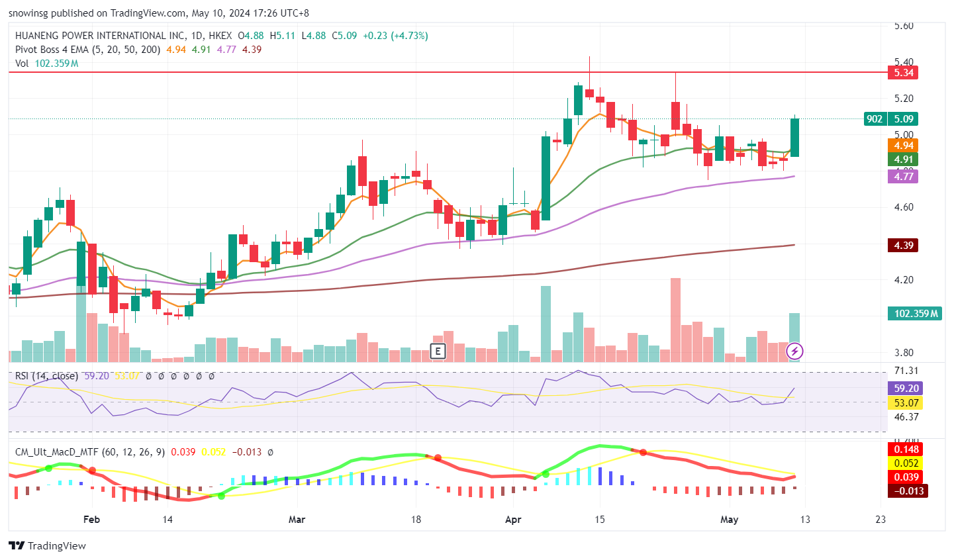This screenshot has width=954, height=560.
Task: Click the 5.60 price axis label
Action: coord(904,26)
